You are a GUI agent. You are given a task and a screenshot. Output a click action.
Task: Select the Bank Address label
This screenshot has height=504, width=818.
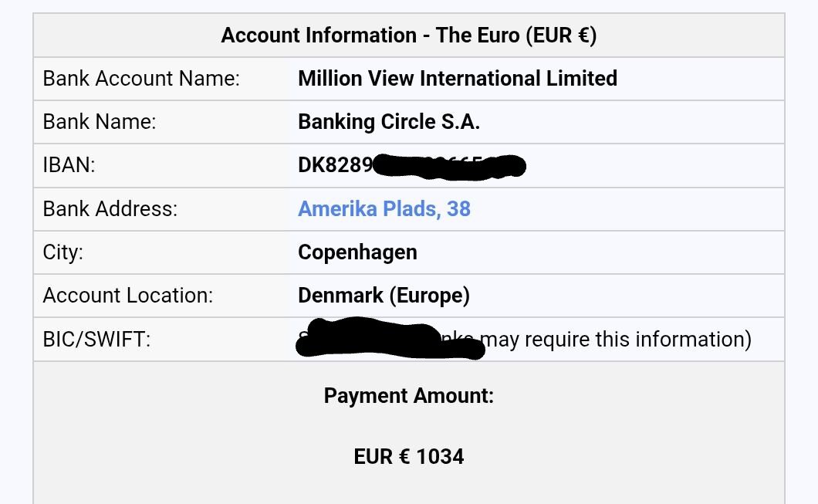point(110,209)
